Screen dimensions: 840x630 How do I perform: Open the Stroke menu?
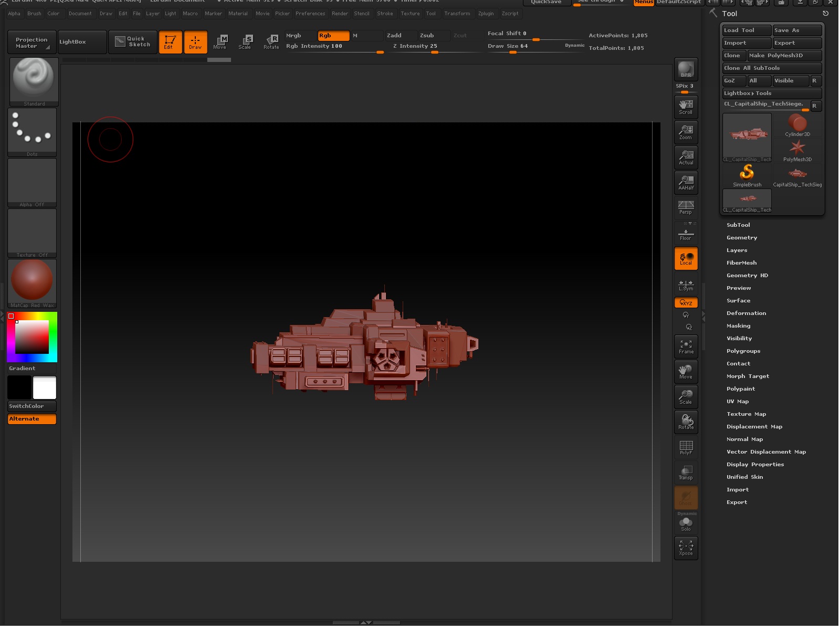pyautogui.click(x=385, y=14)
